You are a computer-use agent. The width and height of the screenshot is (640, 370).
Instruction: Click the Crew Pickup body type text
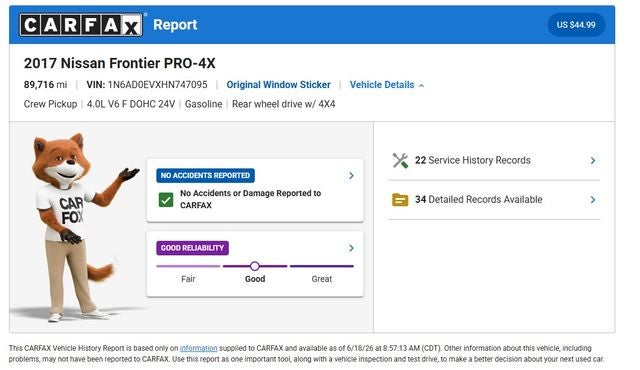pos(50,104)
